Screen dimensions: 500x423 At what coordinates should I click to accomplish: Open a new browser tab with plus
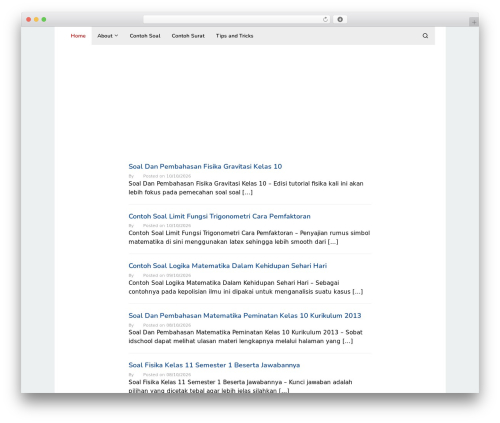click(x=474, y=22)
